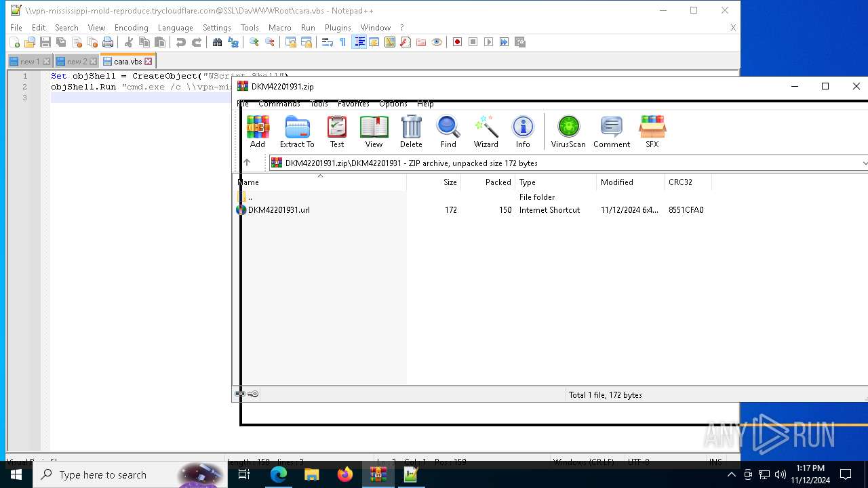
Task: Click the Extract To icon in WinRAR
Action: [297, 131]
